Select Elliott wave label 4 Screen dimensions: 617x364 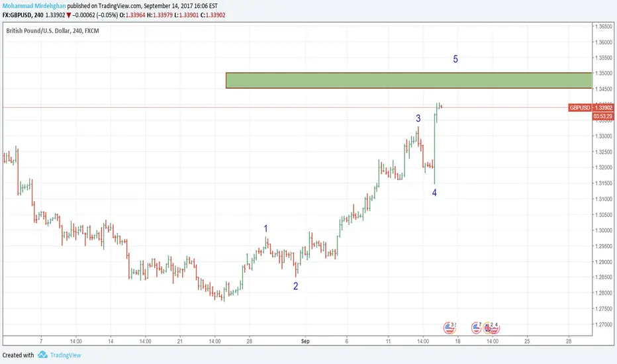coord(434,193)
